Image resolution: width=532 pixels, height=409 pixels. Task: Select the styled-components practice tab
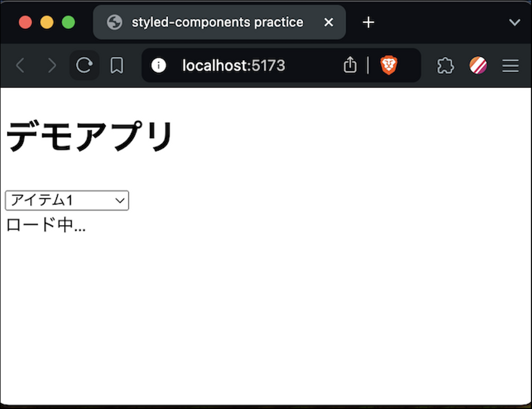(x=217, y=23)
